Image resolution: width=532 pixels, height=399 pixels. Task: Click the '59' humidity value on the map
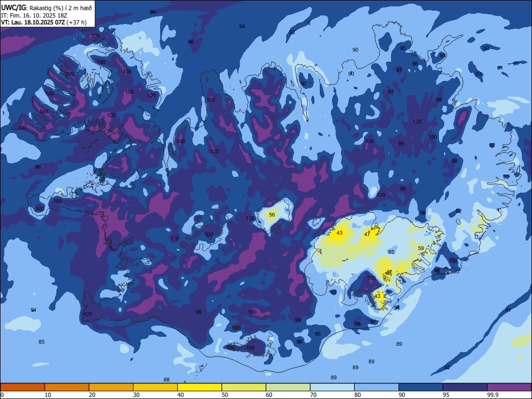click(421, 248)
